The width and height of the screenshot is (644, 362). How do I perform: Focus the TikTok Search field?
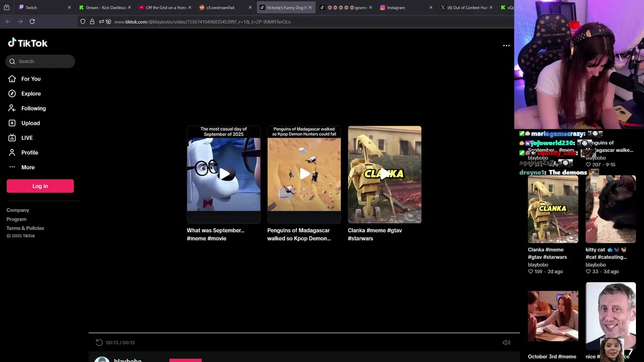pos(40,61)
